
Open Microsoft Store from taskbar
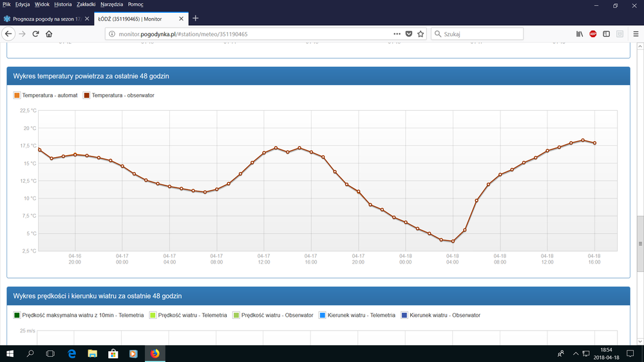point(113,354)
